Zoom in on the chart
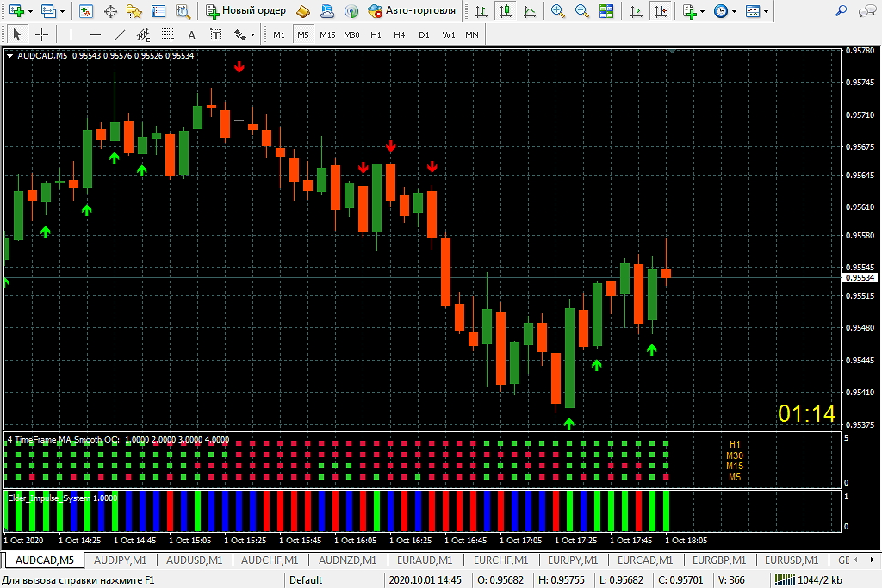The width and height of the screenshot is (882, 588). point(557,10)
